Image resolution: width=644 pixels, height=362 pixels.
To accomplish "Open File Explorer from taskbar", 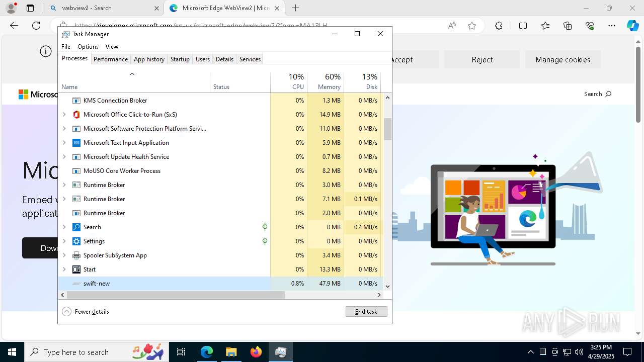I will pos(231,352).
